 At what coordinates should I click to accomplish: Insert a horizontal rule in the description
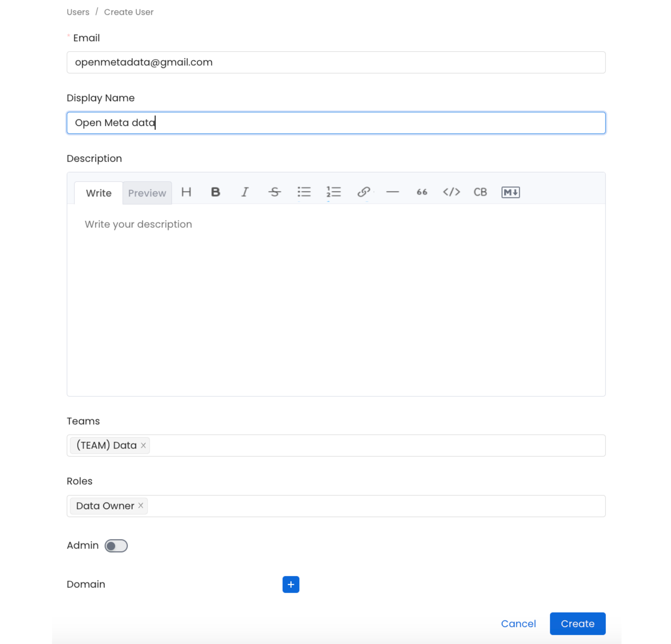coord(393,192)
